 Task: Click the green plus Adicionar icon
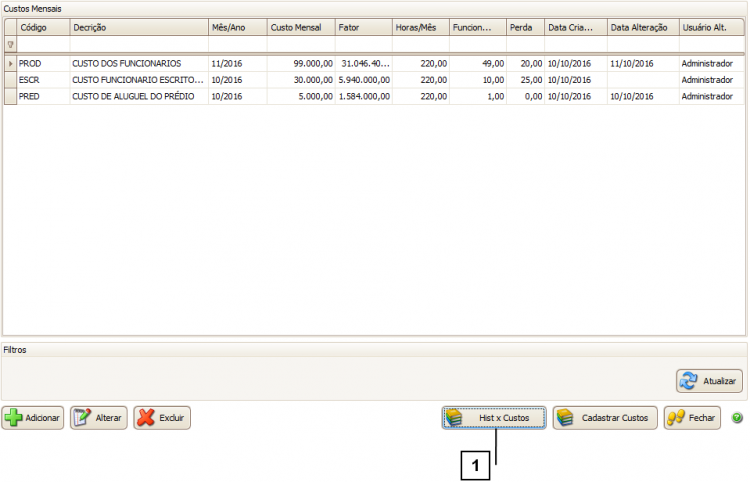14,418
